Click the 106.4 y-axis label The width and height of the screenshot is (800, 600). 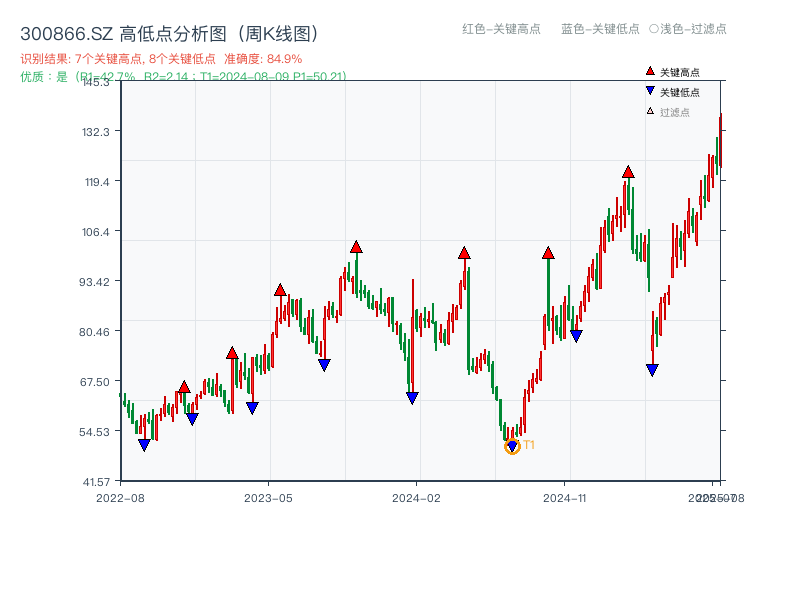pos(95,232)
